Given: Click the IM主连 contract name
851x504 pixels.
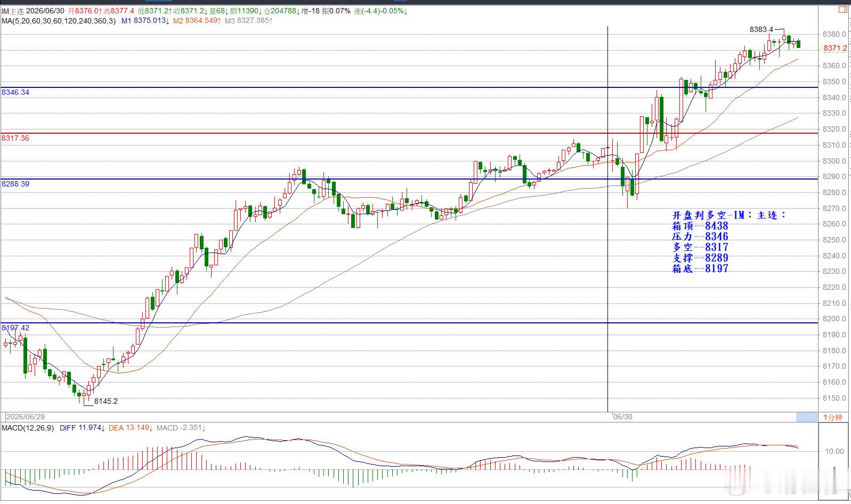Looking at the screenshot, I should point(12,11).
